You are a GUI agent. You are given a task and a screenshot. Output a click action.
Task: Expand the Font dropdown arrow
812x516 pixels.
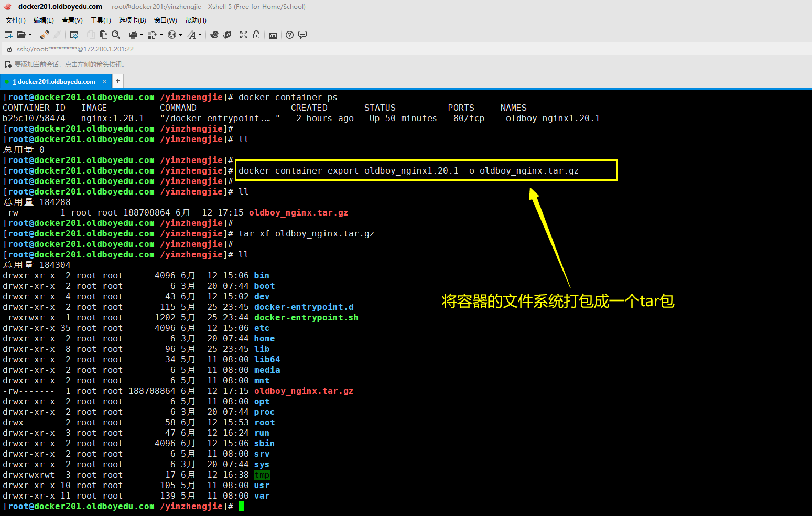click(200, 35)
